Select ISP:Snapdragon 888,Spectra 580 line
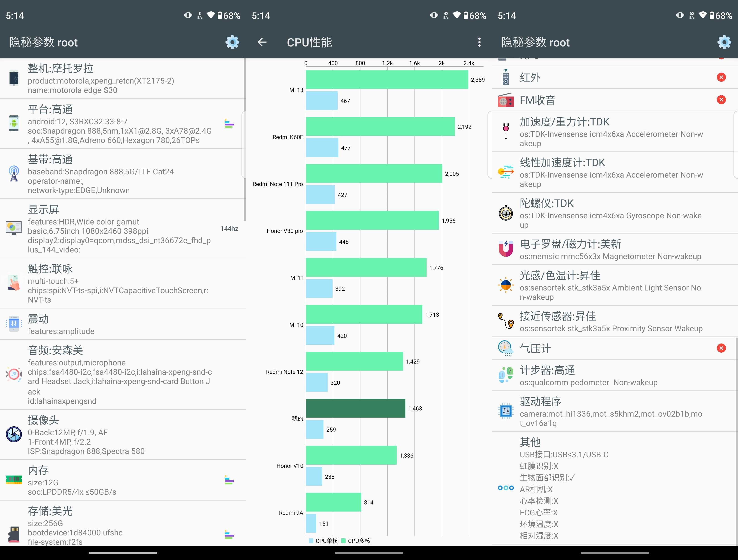738x560 pixels. [86, 451]
